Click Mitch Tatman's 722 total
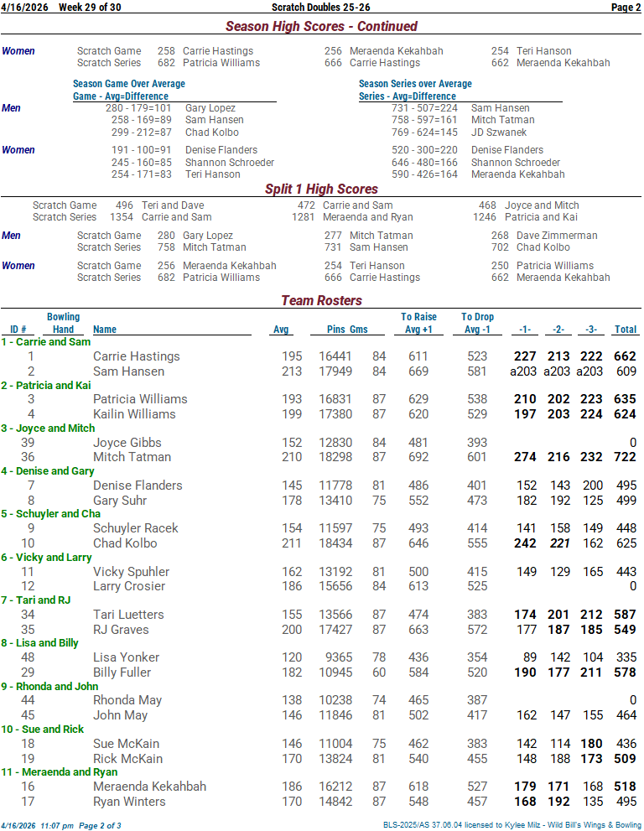The image size is (644, 831). pos(625,457)
